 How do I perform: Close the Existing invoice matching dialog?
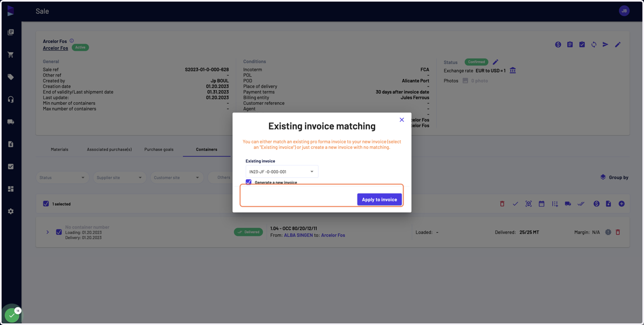(401, 120)
